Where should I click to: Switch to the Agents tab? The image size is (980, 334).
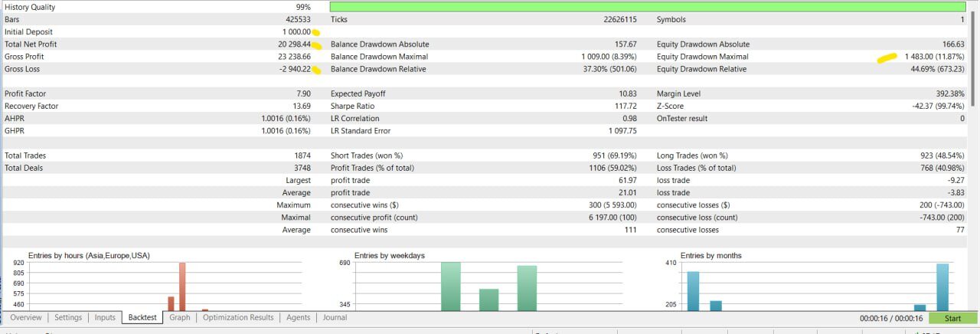[x=299, y=318]
